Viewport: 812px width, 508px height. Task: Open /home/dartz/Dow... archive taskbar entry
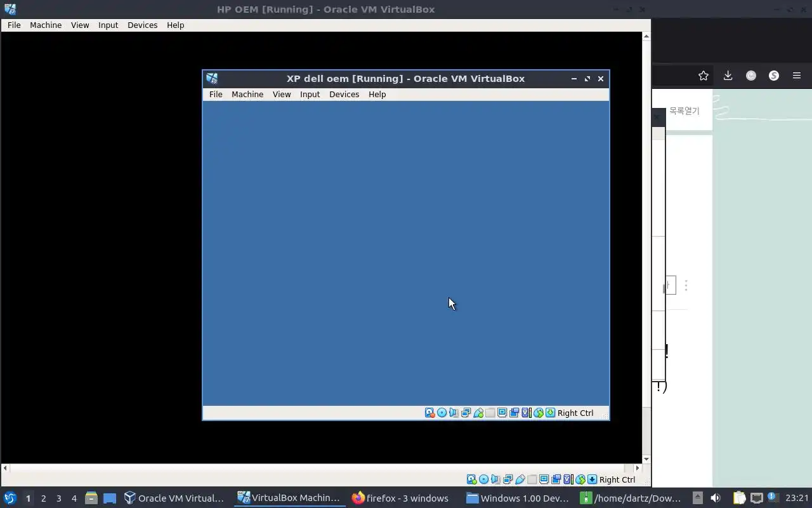point(631,498)
